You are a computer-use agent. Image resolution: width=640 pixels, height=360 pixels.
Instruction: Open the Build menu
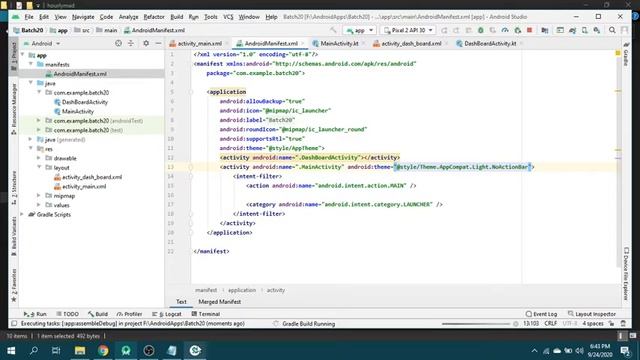pos(176,17)
